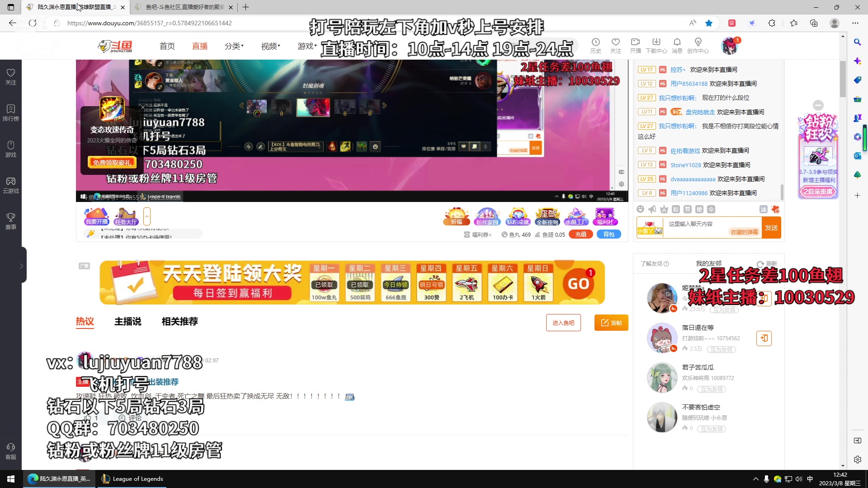868x488 pixels.
Task: Favorite this page with the browser star
Action: pos(709,23)
